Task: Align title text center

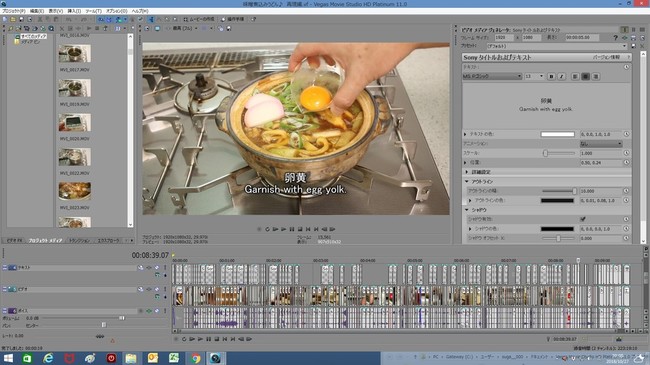Action: [585, 76]
